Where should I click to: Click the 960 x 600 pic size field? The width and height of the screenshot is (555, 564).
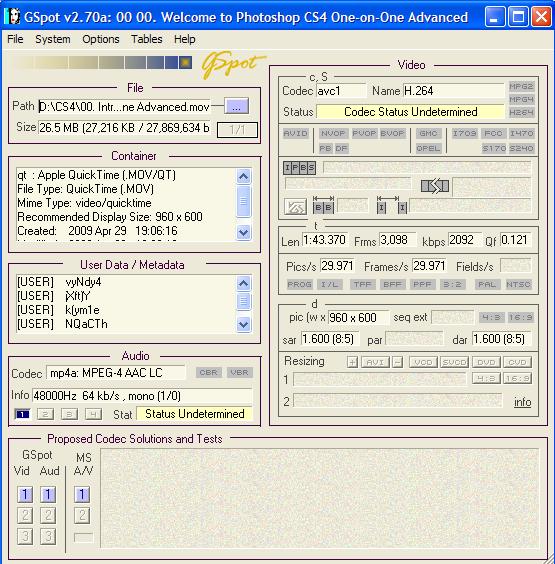click(x=358, y=318)
